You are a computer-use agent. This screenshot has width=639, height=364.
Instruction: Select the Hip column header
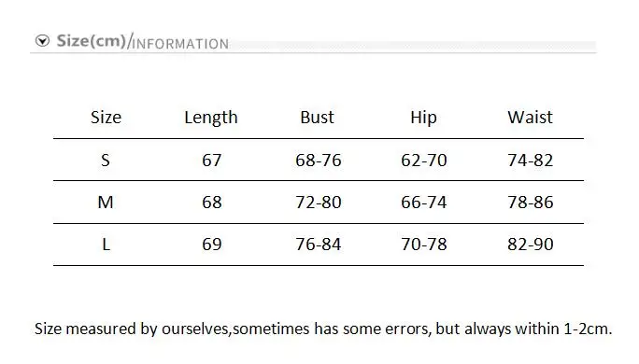(423, 119)
